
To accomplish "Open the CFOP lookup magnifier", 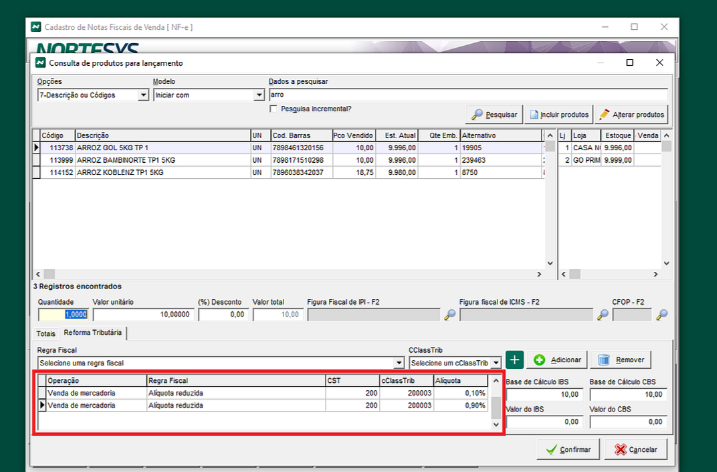I will [x=662, y=314].
